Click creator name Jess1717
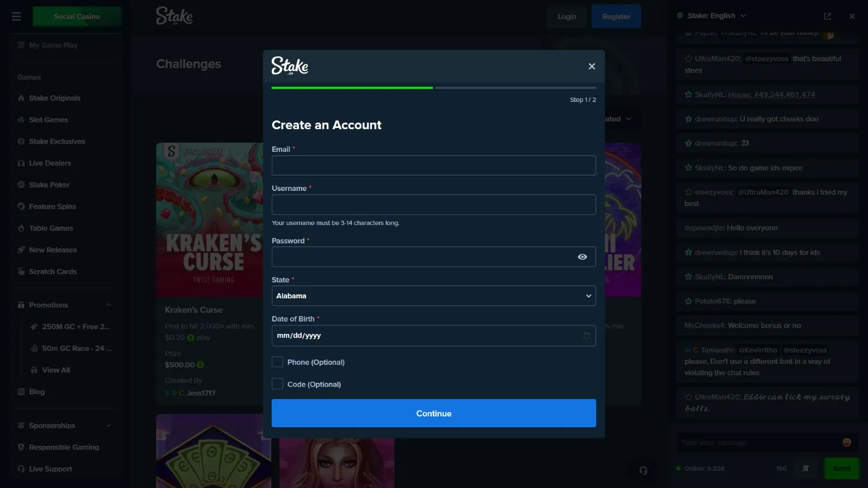This screenshot has height=488, width=868. (201, 393)
